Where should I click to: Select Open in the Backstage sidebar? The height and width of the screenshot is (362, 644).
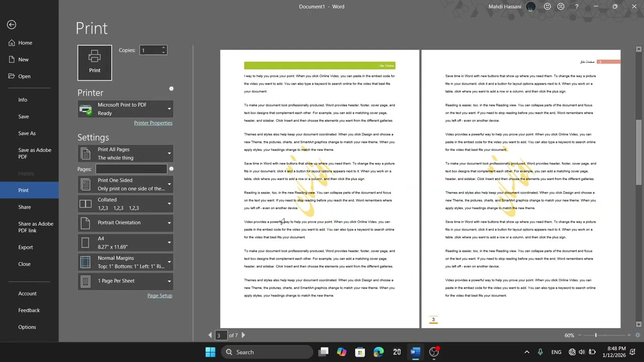(x=29, y=76)
